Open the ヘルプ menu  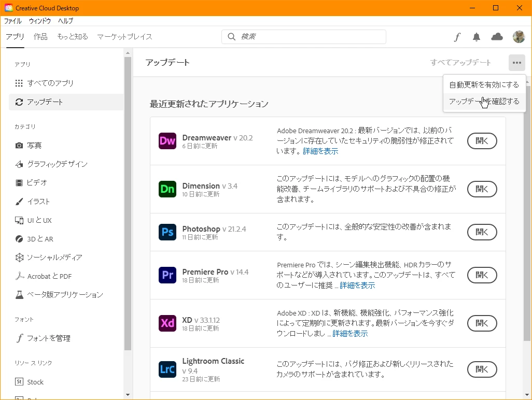65,21
